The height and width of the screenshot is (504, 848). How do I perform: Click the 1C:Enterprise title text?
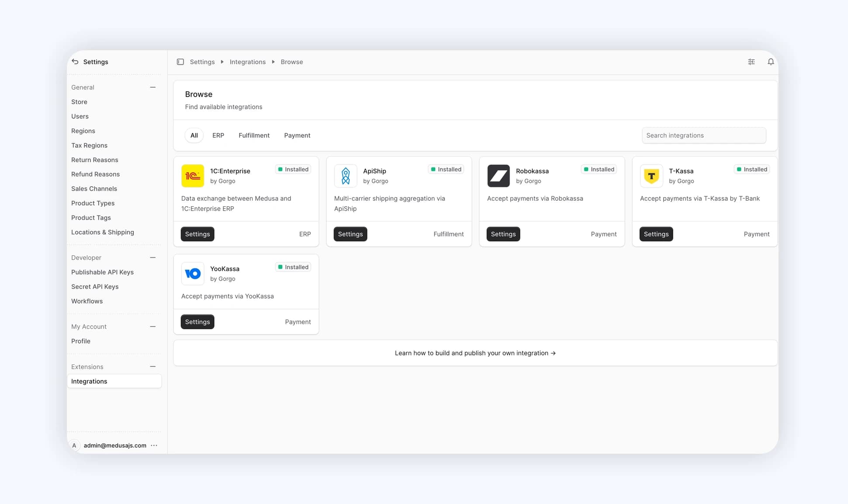(x=230, y=171)
